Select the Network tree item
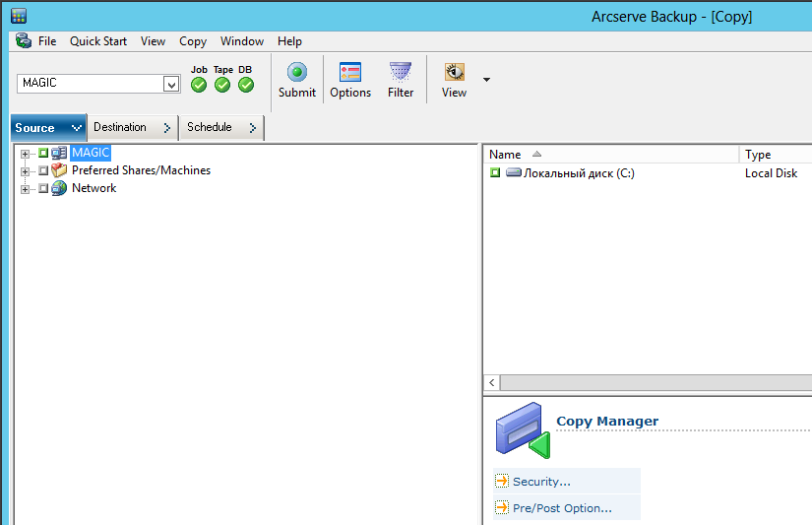Image resolution: width=812 pixels, height=525 pixels. point(94,188)
